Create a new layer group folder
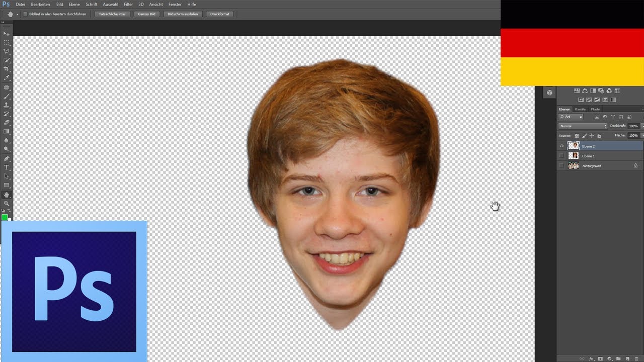The height and width of the screenshot is (362, 644). click(x=618, y=358)
